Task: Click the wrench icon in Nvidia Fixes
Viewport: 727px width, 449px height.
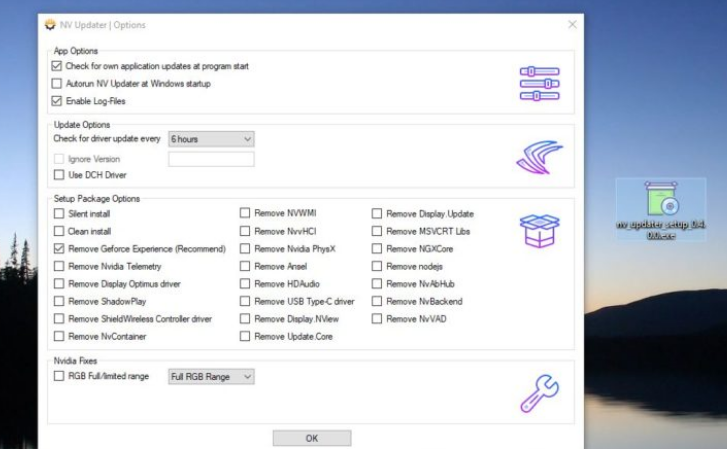Action: point(539,393)
